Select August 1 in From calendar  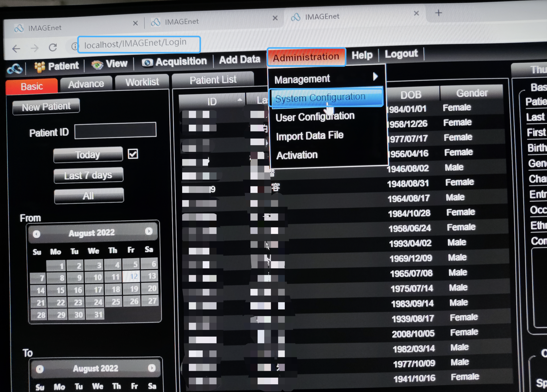tap(57, 266)
